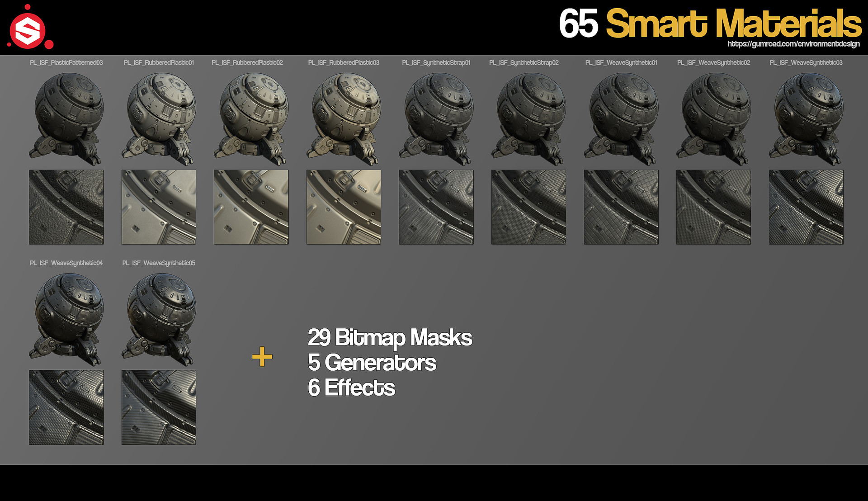Screen dimensions: 868x501
Task: Click the PL_ISF_RubberedPlastic03 label
Action: pyautogui.click(x=344, y=63)
